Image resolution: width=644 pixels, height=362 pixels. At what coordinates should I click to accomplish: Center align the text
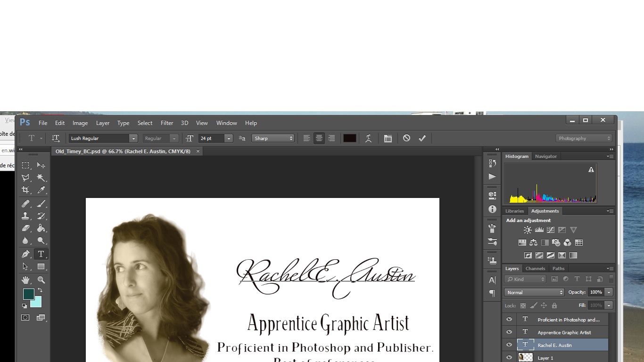tap(319, 138)
